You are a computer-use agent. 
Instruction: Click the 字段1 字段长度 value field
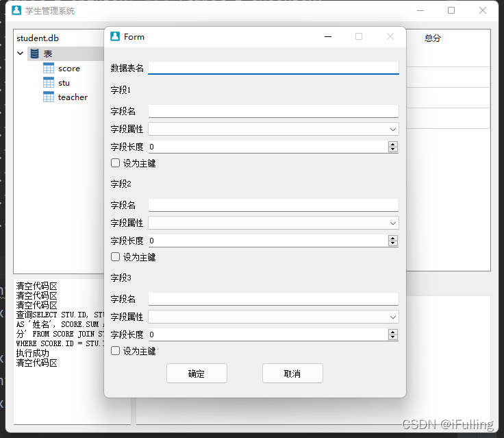coord(268,147)
